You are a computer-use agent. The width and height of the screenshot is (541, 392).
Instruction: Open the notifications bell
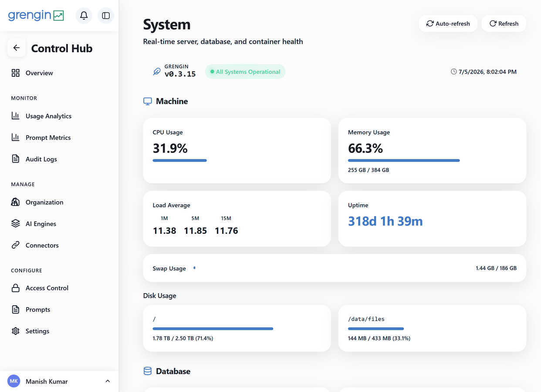coord(84,16)
